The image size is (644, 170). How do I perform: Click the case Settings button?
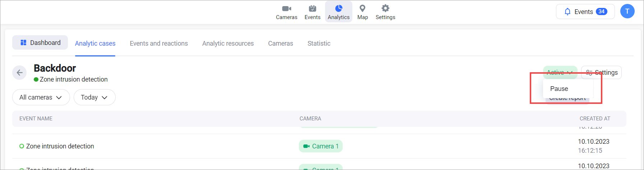pyautogui.click(x=602, y=73)
